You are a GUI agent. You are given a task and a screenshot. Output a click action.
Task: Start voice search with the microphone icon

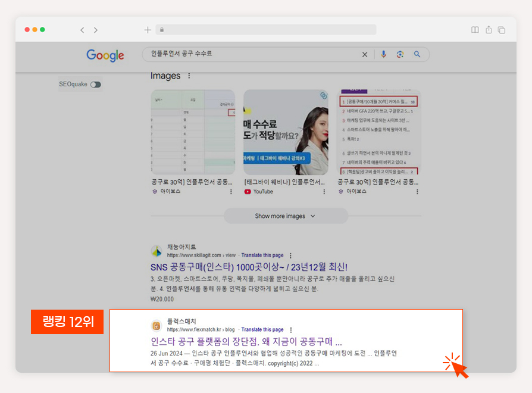(383, 54)
